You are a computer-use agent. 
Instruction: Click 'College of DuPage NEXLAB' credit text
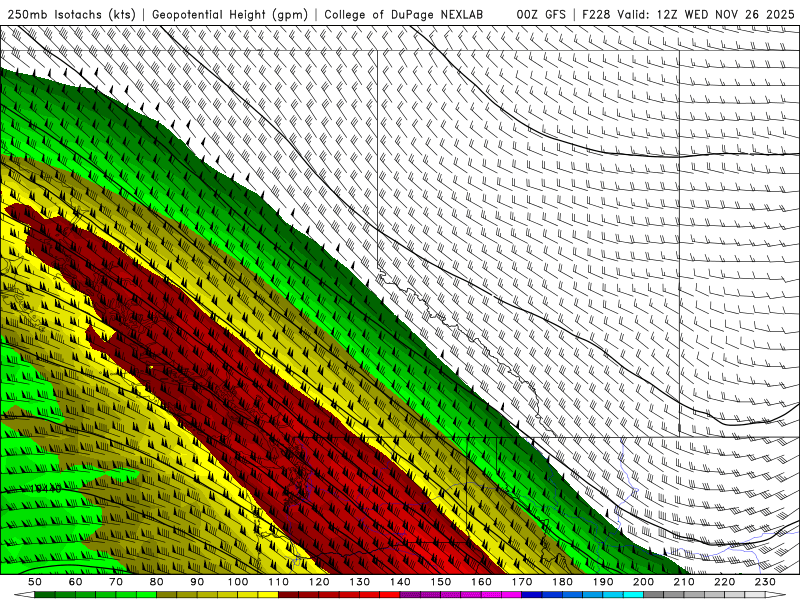click(x=404, y=15)
